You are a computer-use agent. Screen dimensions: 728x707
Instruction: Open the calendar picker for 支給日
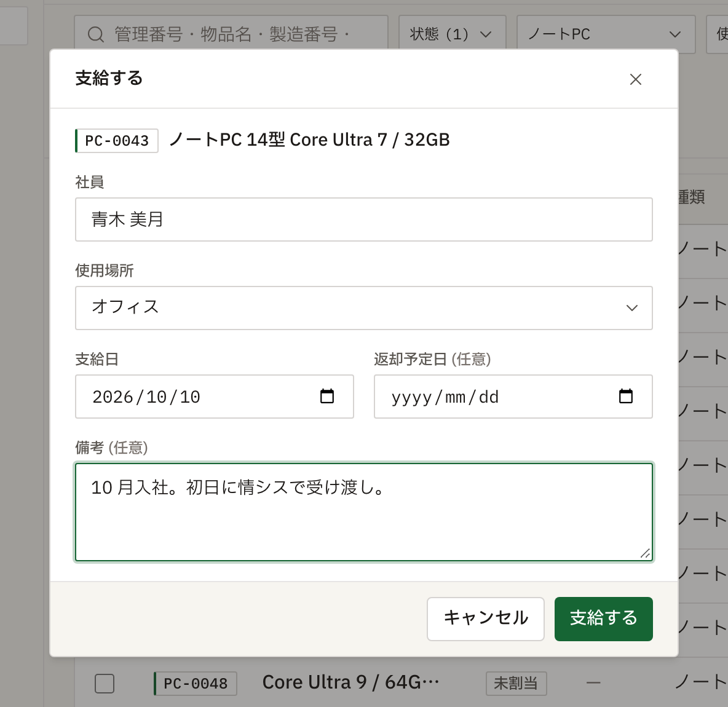[x=327, y=397]
